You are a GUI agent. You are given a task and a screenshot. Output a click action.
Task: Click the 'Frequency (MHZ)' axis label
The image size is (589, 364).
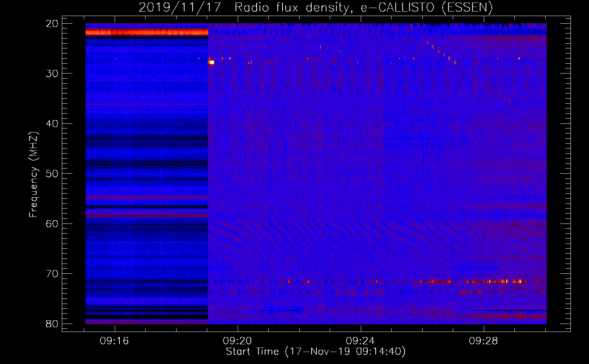33,175
